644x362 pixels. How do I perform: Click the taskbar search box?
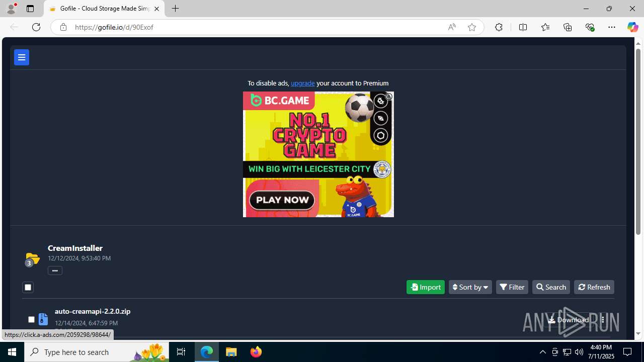click(97, 352)
